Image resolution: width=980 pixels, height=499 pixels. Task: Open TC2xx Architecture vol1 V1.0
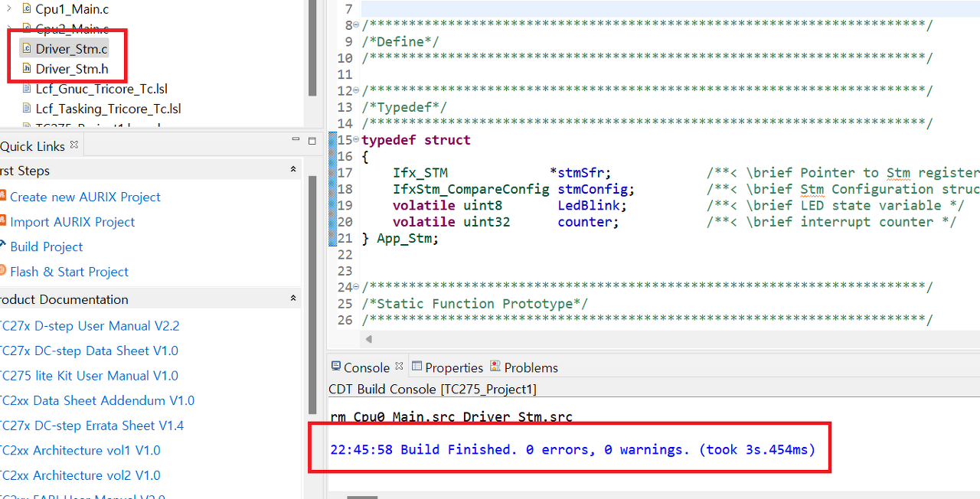pyautogui.click(x=80, y=450)
